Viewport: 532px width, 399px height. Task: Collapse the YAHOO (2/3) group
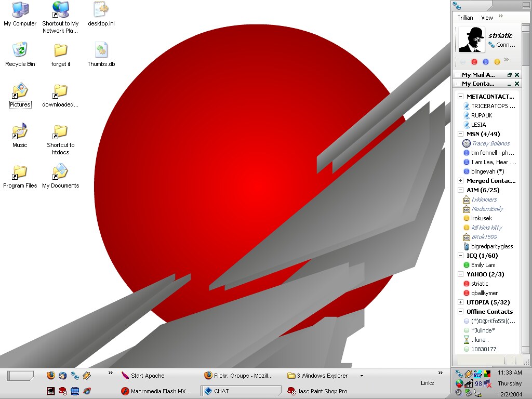point(460,274)
